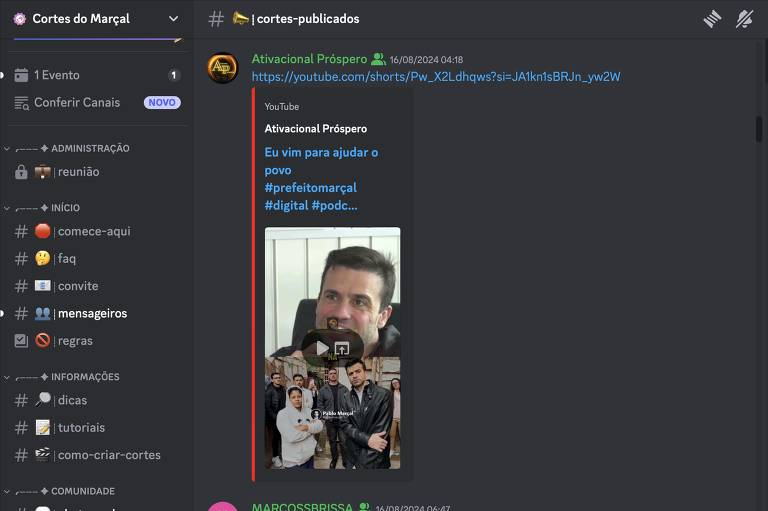The width and height of the screenshot is (768, 511).
Task: Click the briefcase emoji of reunião channel
Action: (x=43, y=172)
